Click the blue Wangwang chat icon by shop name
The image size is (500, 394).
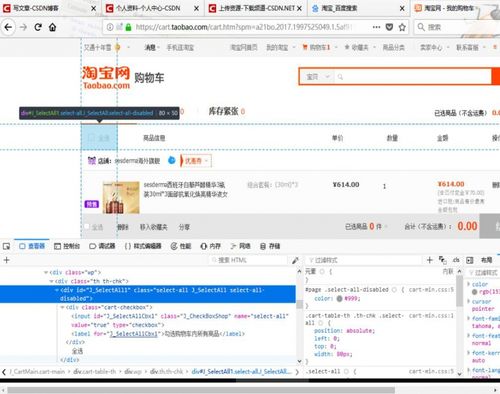[171, 160]
